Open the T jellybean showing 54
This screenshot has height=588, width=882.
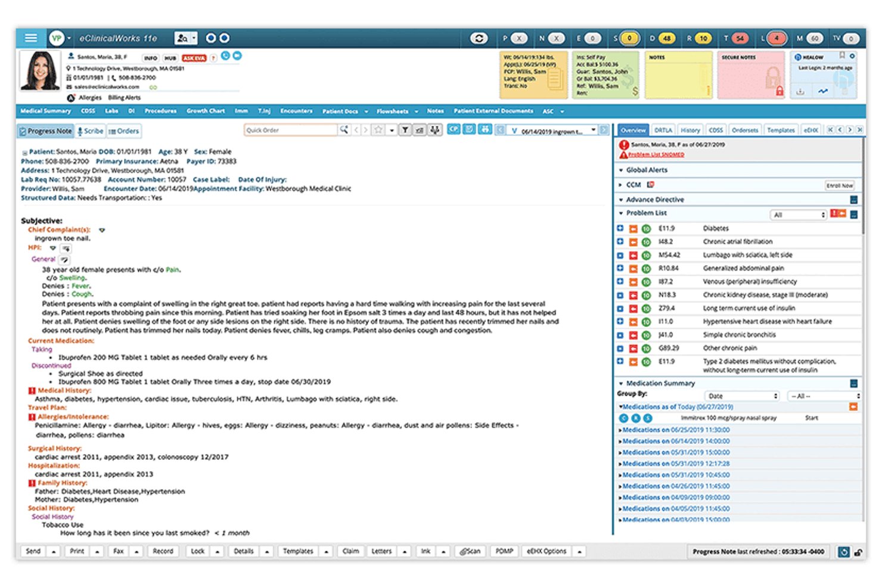pyautogui.click(x=740, y=38)
